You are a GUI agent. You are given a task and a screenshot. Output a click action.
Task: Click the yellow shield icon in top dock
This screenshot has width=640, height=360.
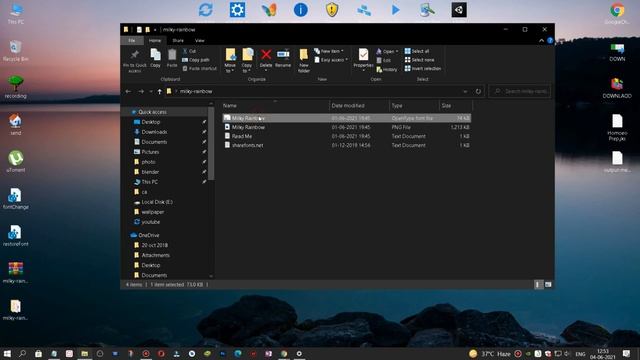(x=332, y=10)
